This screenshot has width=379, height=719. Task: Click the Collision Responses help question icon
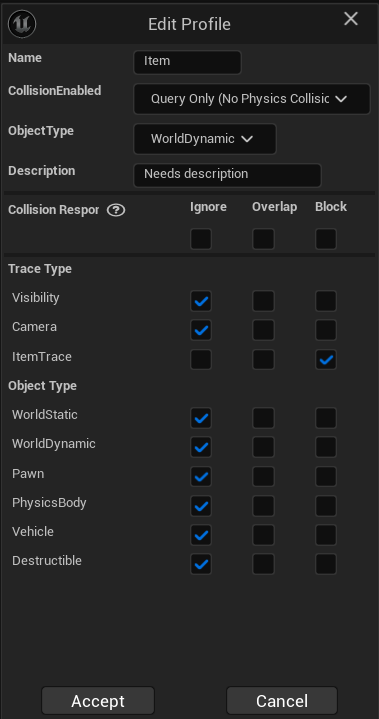[116, 210]
